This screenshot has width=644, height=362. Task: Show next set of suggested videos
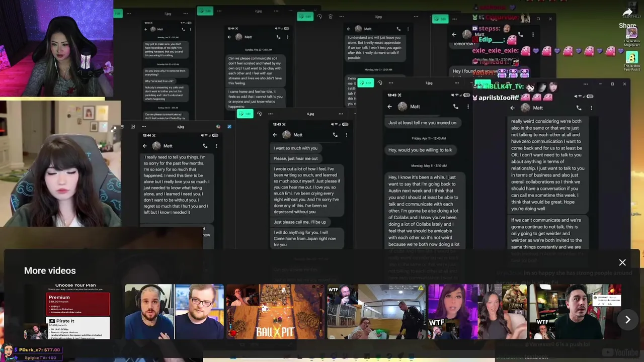(x=628, y=320)
